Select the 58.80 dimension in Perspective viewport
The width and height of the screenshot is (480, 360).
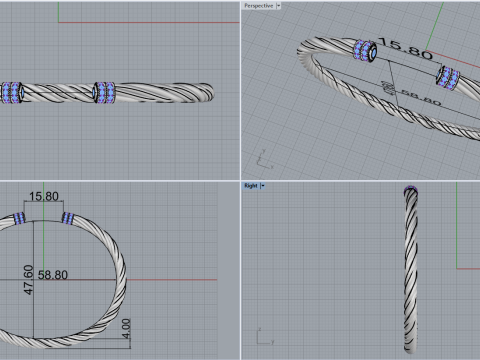tap(421, 97)
